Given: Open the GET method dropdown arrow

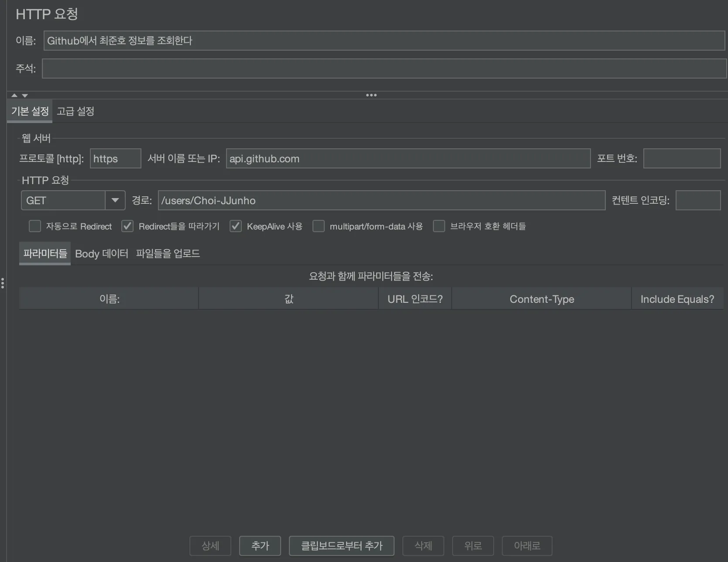Looking at the screenshot, I should click(115, 200).
